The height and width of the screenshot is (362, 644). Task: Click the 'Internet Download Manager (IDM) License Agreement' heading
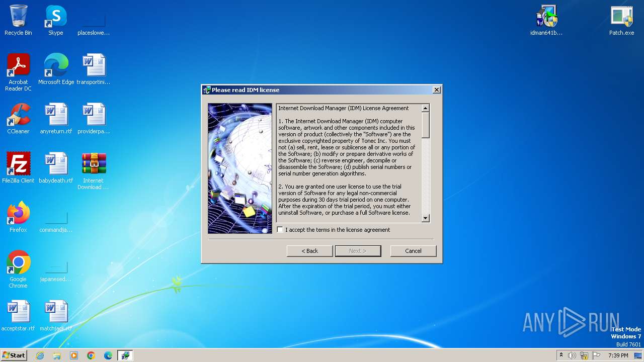coord(344,108)
